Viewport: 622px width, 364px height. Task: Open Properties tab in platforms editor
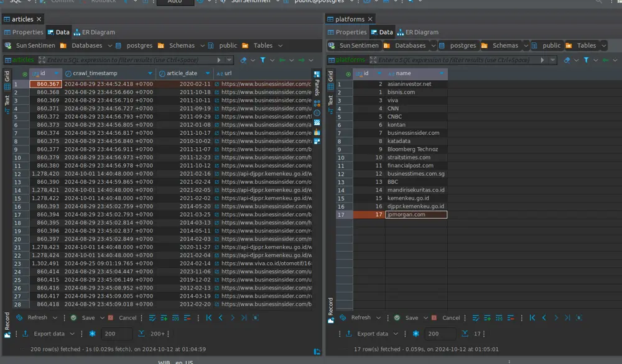(x=347, y=32)
